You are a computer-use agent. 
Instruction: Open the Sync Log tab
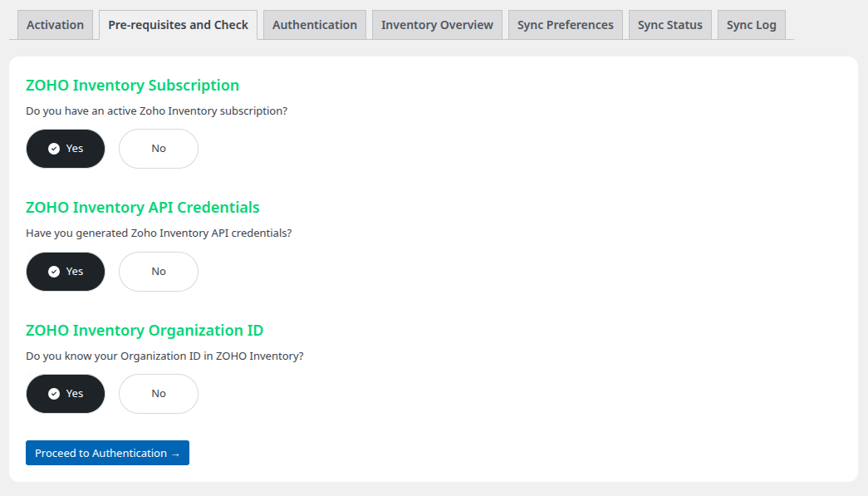(751, 24)
